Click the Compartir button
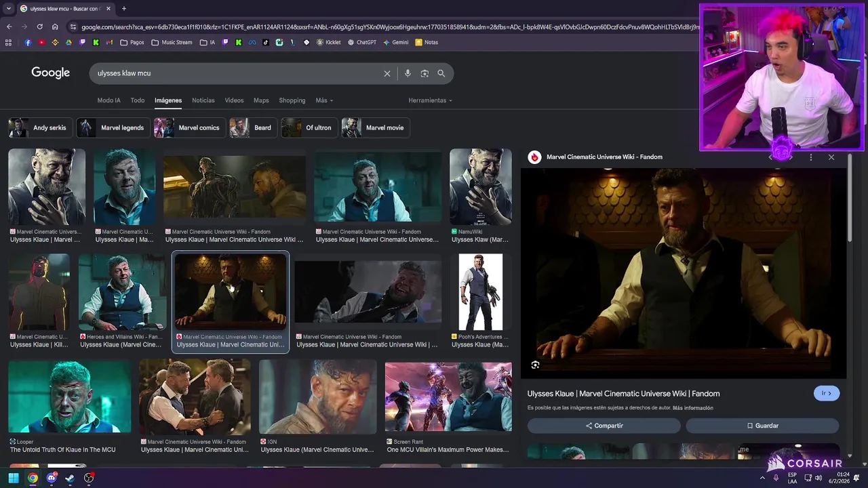The height and width of the screenshot is (488, 868). 604,426
